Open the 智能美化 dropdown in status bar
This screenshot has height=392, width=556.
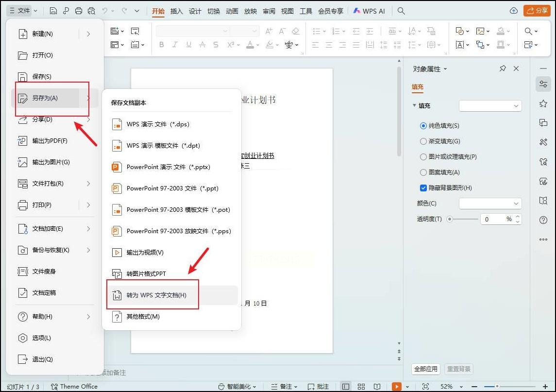coord(237,386)
